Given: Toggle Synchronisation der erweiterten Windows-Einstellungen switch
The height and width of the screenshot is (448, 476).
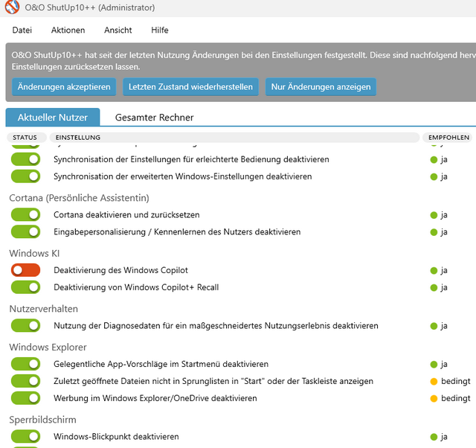Looking at the screenshot, I should tap(25, 176).
